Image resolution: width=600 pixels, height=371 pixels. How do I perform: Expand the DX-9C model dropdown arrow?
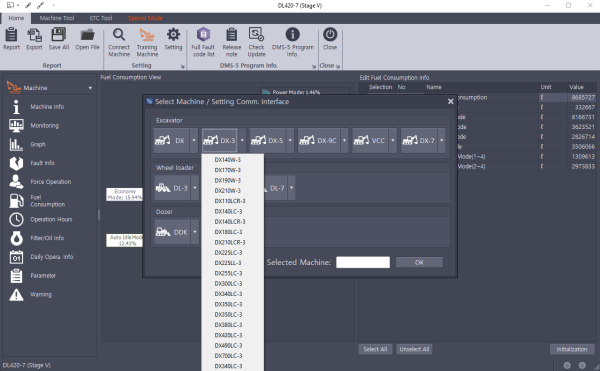344,140
